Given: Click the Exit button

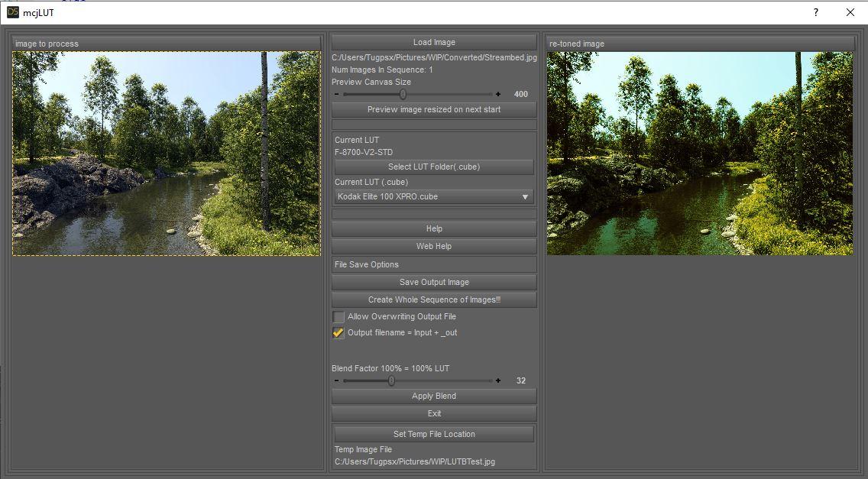Looking at the screenshot, I should (x=434, y=413).
